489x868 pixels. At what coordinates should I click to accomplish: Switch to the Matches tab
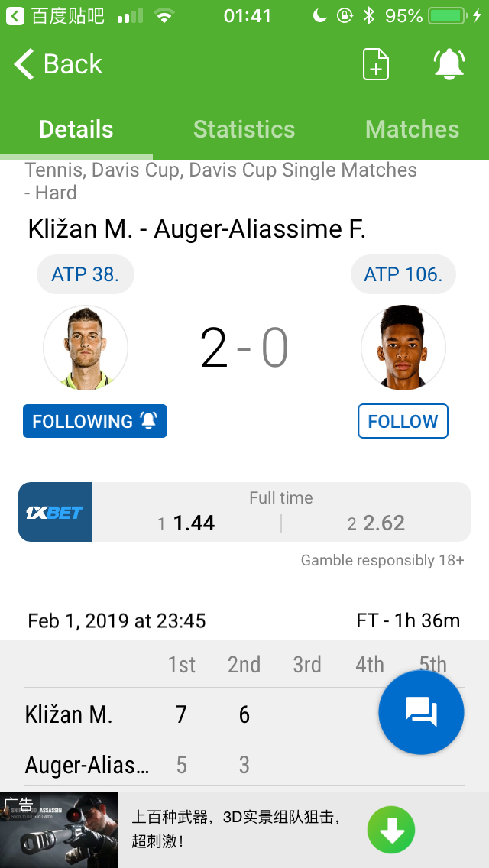coord(412,129)
